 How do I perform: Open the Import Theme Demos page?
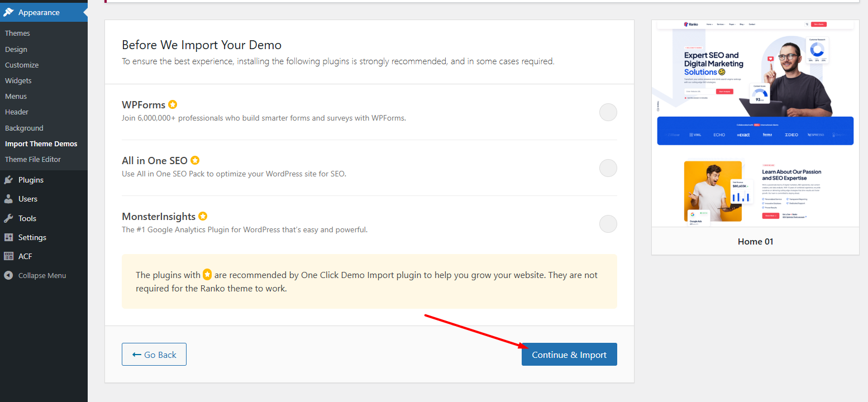click(41, 143)
